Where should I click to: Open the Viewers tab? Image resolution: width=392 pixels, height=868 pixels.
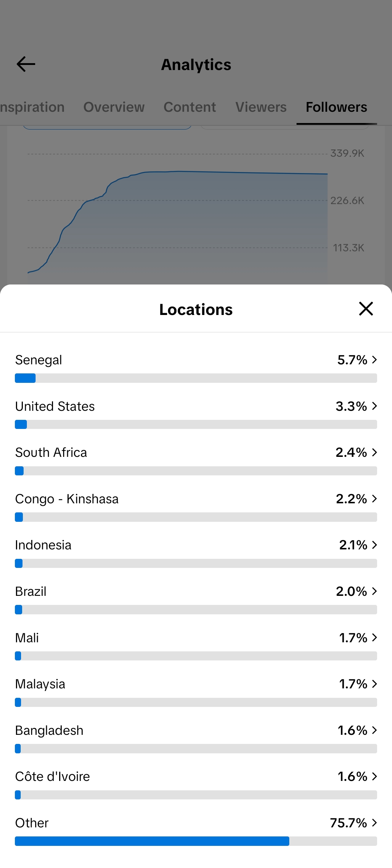pos(261,107)
